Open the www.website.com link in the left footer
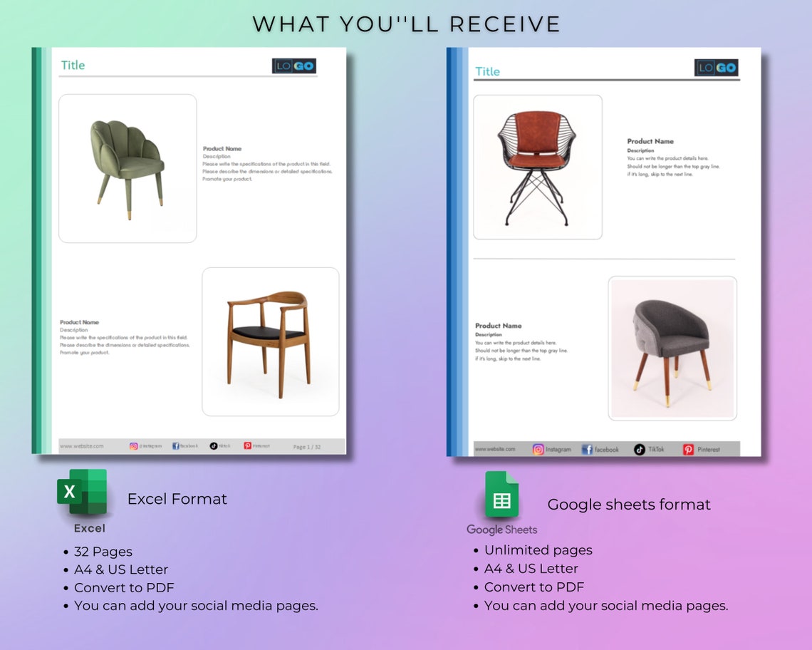This screenshot has height=650, width=812. click(x=82, y=445)
